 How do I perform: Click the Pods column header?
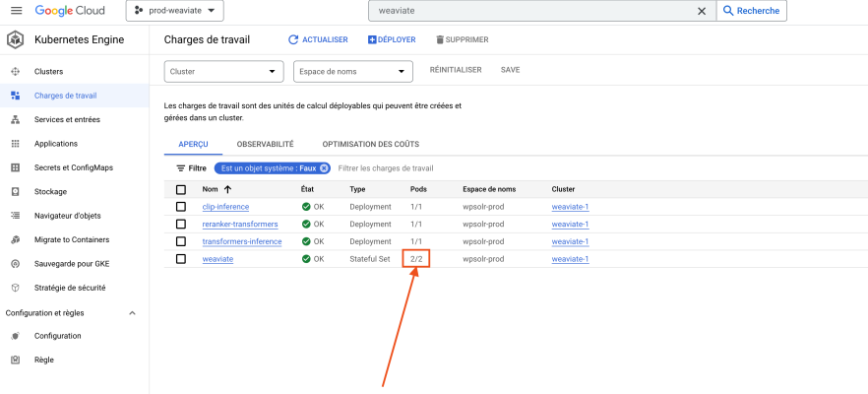418,189
